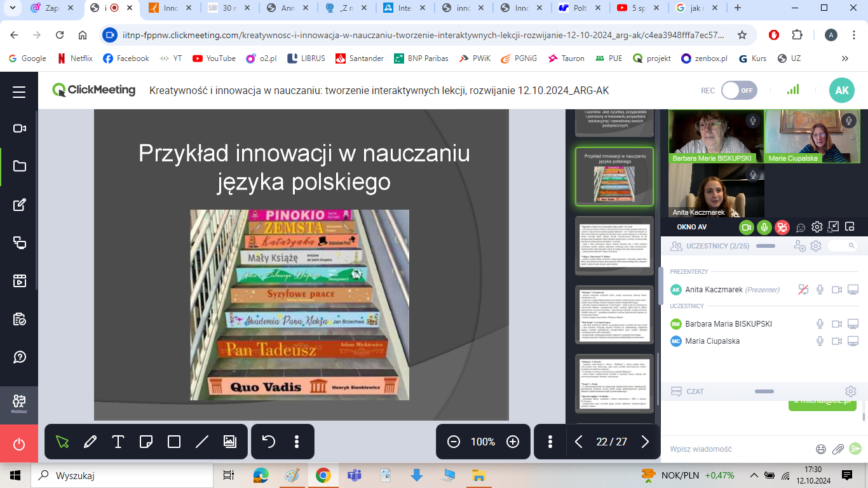Viewport: 868px width, 488px height.
Task: Click the participants search field
Action: [x=843, y=245]
